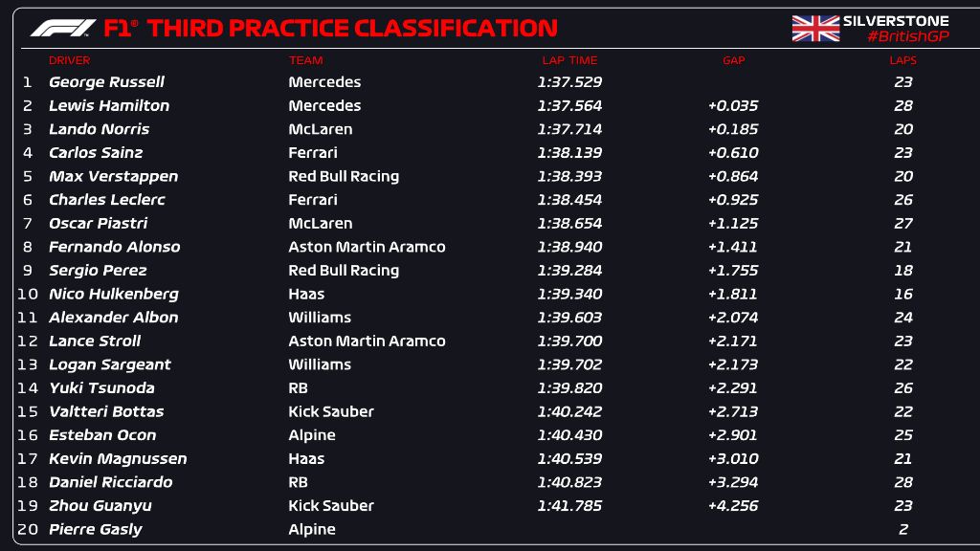Click Lando Norris's lap time 1:37.714
This screenshot has width=980, height=551.
click(569, 129)
